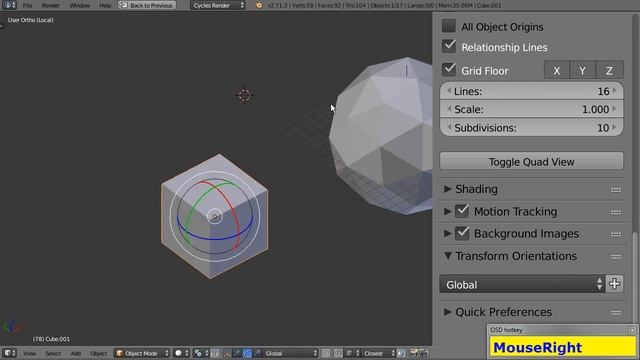Toggle manipulate center points icon
This screenshot has width=640, height=360.
[x=215, y=353]
